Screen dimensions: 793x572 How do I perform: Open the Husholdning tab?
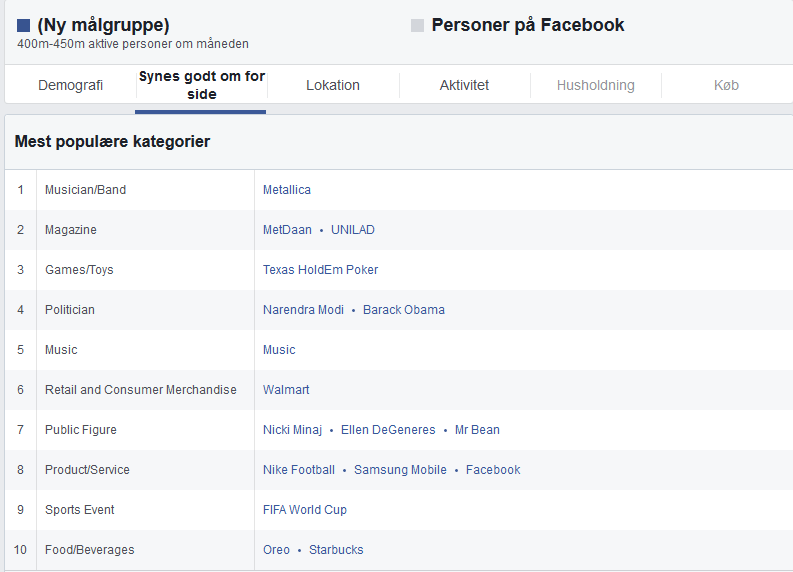tap(595, 85)
